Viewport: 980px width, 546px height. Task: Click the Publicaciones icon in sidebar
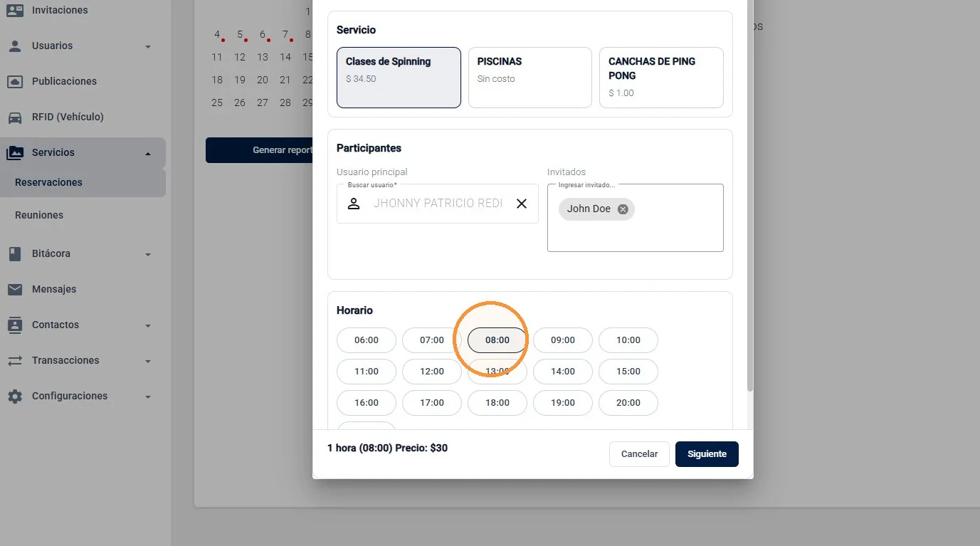(x=15, y=81)
